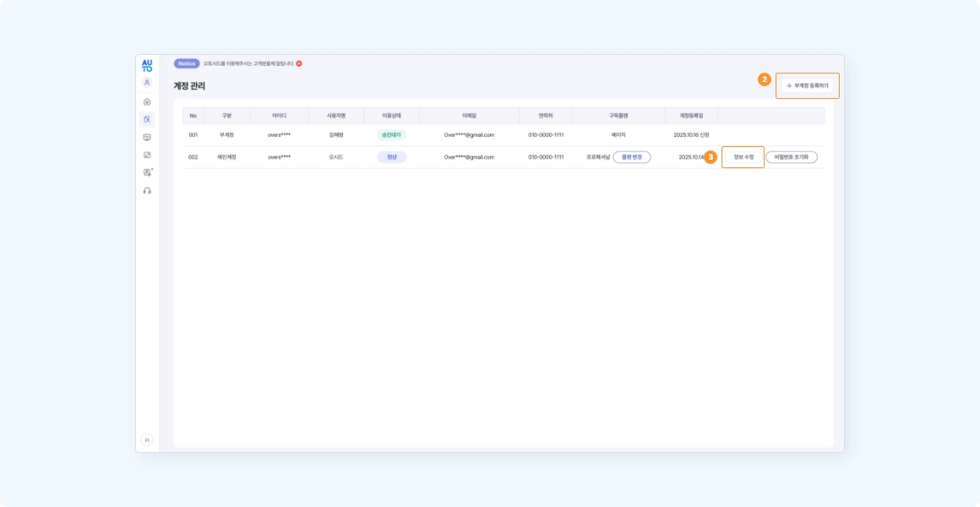Click the '플랜 변경' button

tap(631, 157)
